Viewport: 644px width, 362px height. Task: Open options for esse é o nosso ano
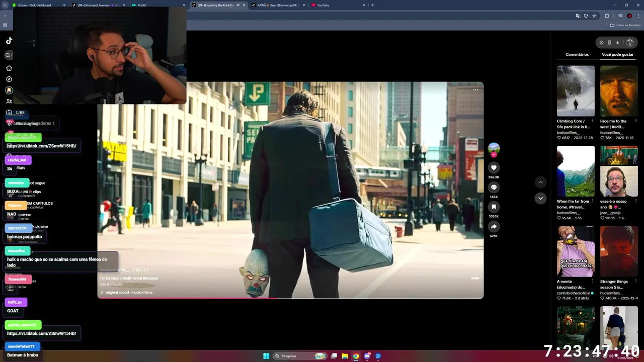coord(635,201)
